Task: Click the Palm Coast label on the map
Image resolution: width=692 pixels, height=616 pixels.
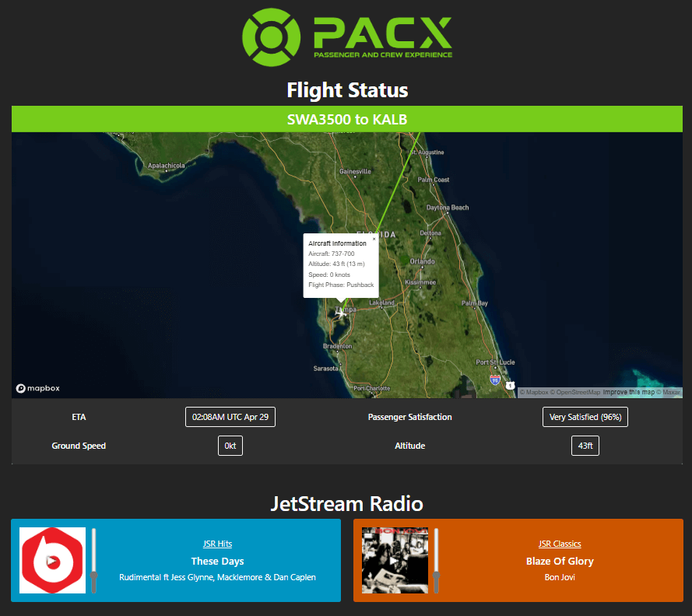Action: click(x=434, y=180)
